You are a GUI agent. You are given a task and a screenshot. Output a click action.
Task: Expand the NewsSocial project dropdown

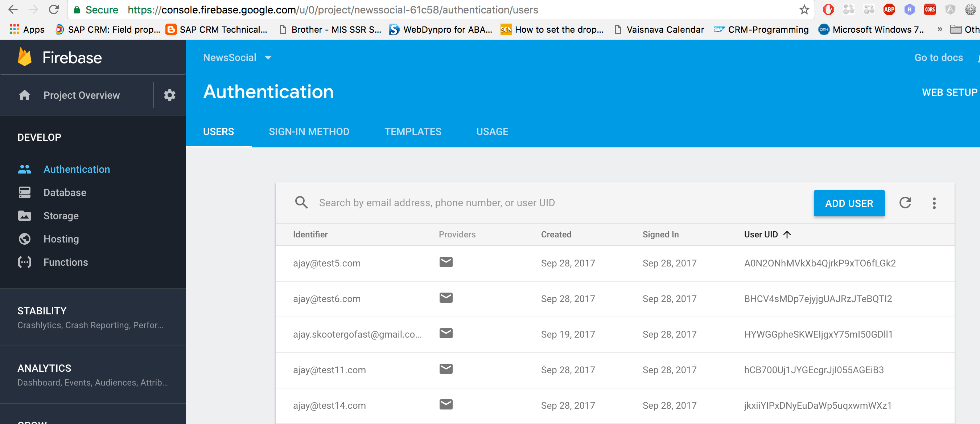click(238, 57)
